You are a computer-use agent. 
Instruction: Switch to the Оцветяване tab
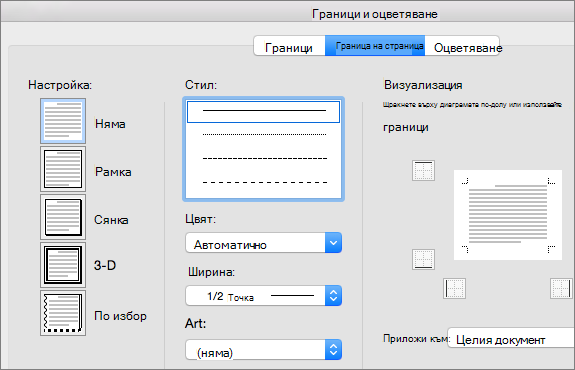click(x=463, y=46)
